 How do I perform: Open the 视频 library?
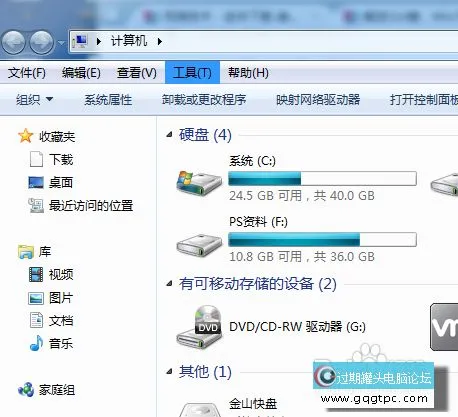(61, 275)
